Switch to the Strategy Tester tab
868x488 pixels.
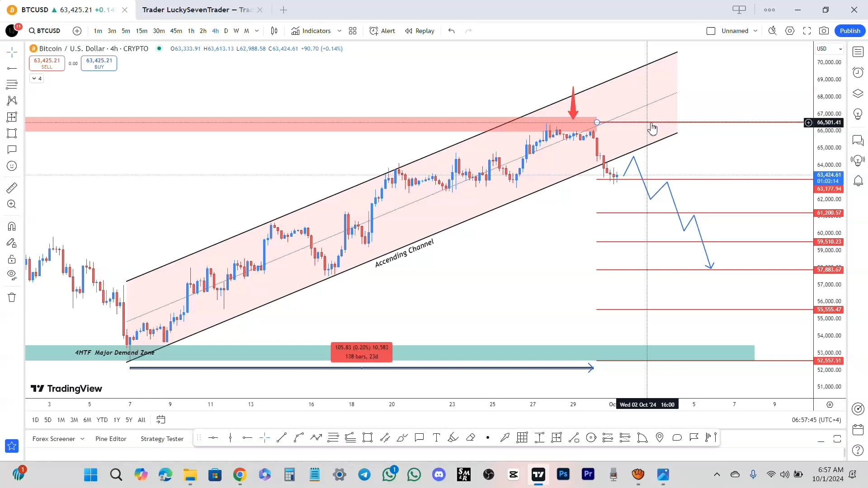click(x=162, y=438)
